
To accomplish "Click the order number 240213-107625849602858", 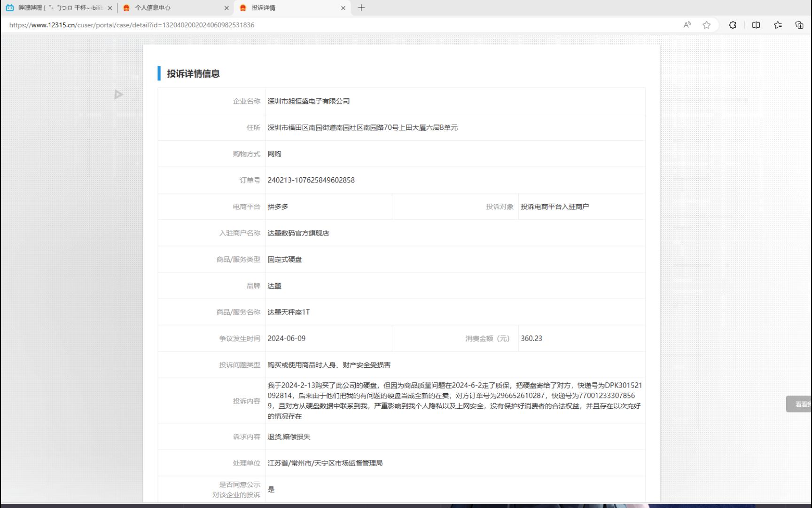I will [x=311, y=180].
